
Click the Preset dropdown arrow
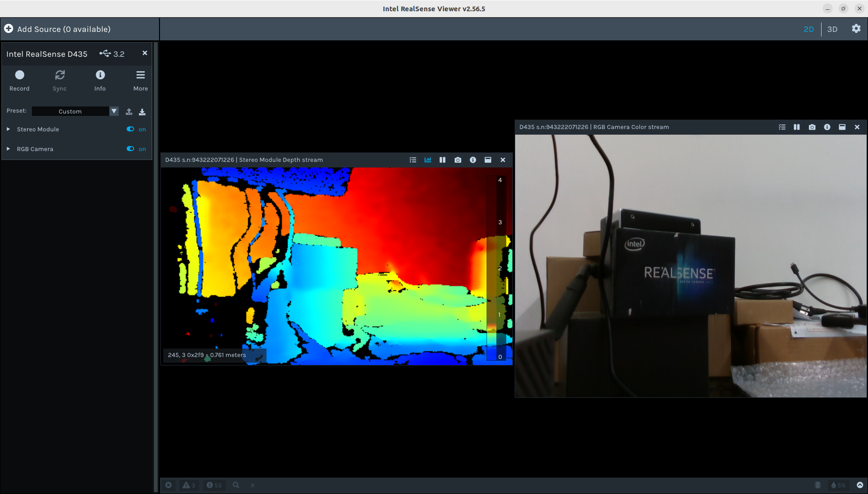coord(114,111)
